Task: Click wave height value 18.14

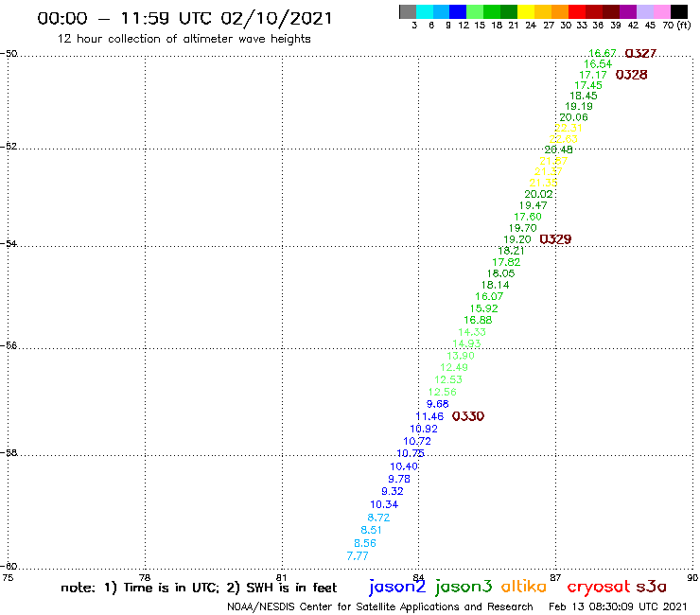Action: 495,285
